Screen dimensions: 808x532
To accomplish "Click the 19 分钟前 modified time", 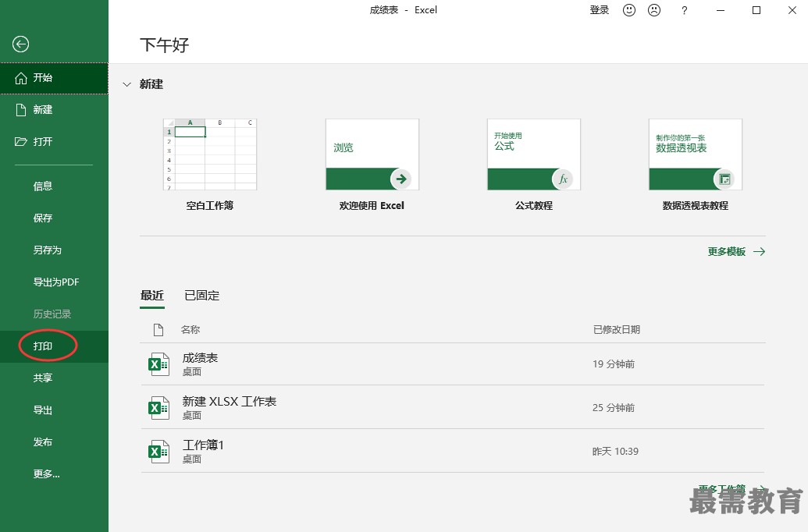I will pyautogui.click(x=613, y=364).
